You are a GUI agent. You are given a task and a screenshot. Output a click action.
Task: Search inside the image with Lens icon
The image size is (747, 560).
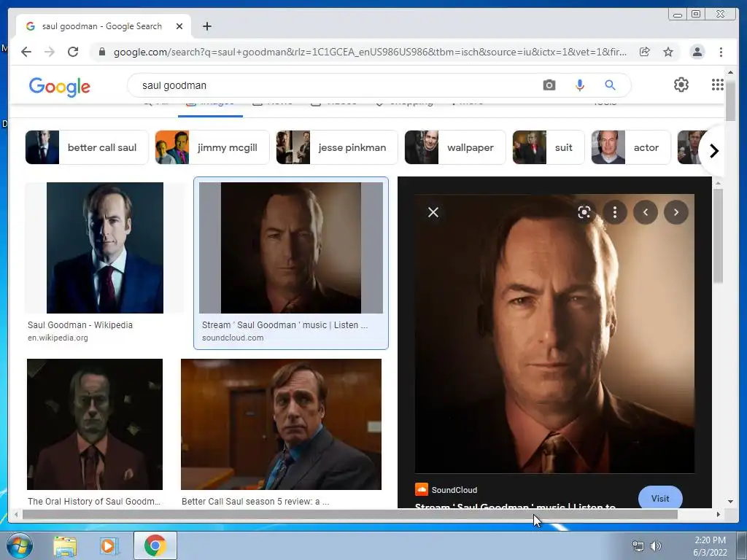click(584, 212)
